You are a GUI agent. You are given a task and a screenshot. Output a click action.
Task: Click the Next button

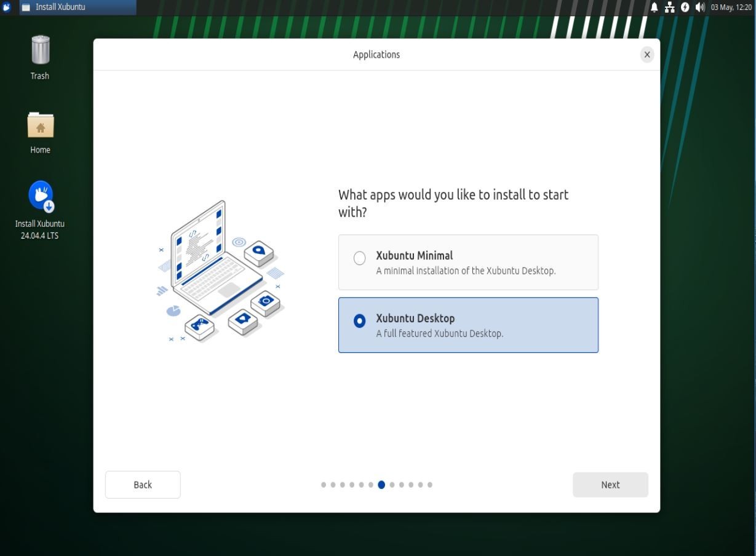(610, 485)
